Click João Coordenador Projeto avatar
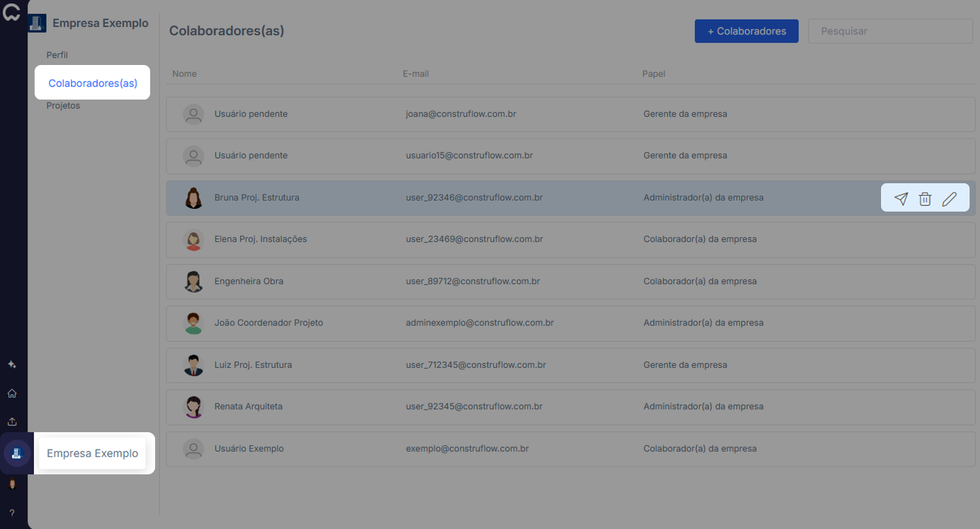Screen dimensions: 980x529 tap(194, 324)
